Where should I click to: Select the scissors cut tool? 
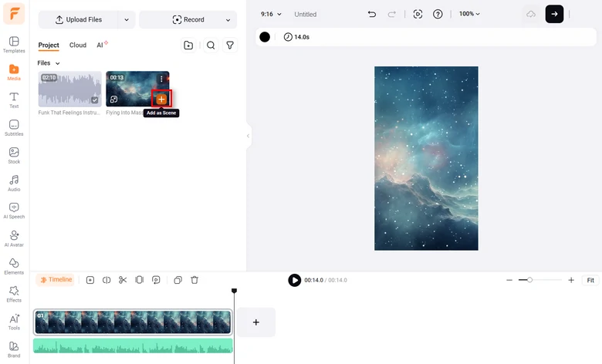tap(123, 280)
